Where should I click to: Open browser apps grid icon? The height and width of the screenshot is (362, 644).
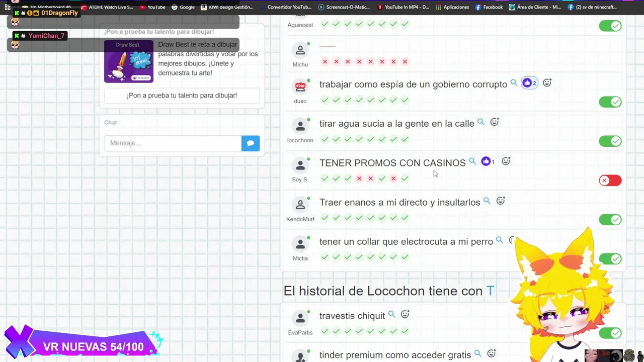(8, 7)
